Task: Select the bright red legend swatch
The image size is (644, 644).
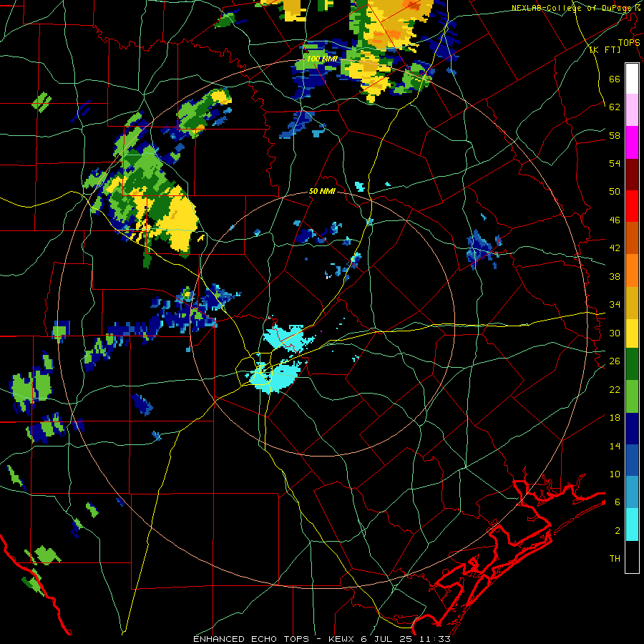Action: pos(632,206)
